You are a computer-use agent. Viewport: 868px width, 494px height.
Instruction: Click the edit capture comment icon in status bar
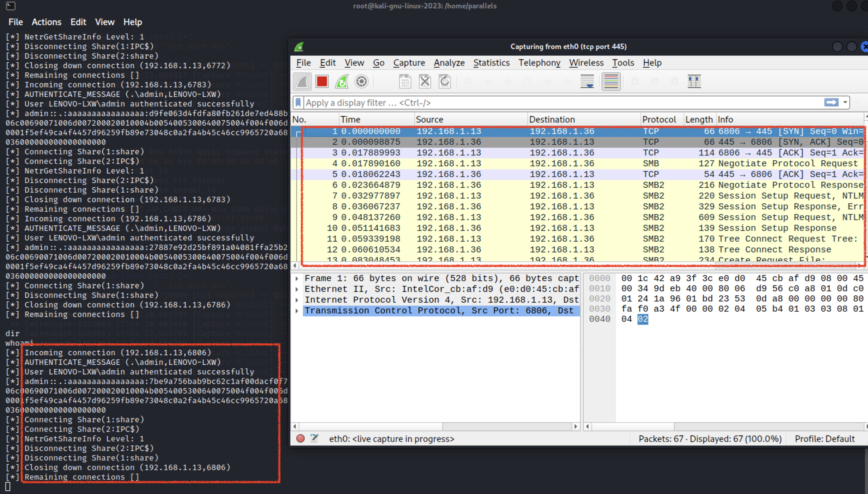tap(314, 438)
